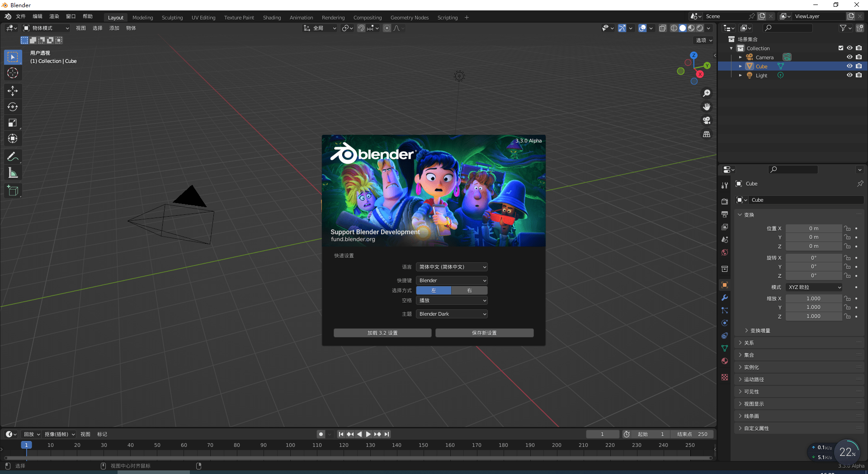
Task: Play animation in timeline
Action: pyautogui.click(x=368, y=434)
